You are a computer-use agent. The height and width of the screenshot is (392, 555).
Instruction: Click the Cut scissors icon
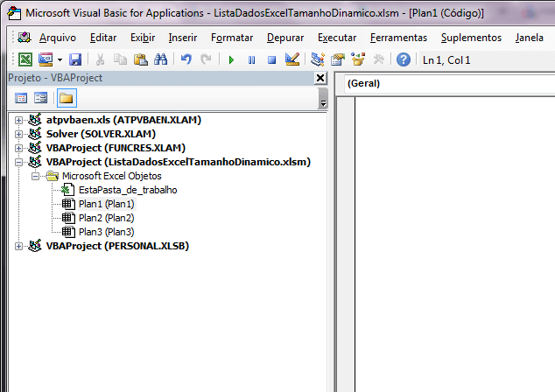tap(100, 59)
